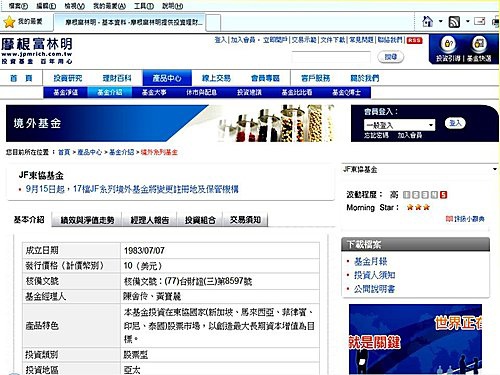Download 投資人須知 file link
Screen dimensions: 500x375
[x=374, y=275]
